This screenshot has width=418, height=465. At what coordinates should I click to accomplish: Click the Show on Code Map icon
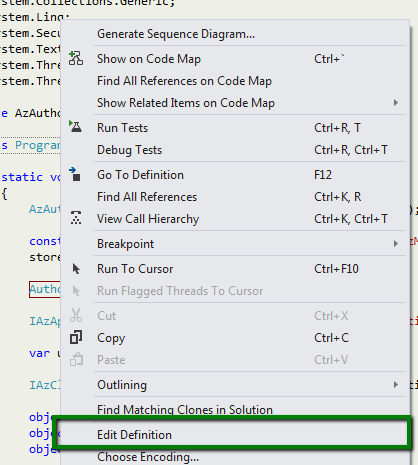76,59
